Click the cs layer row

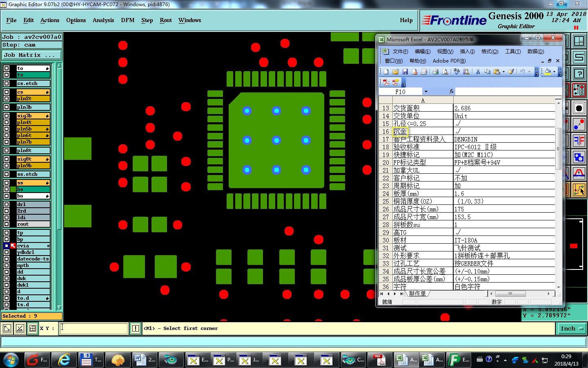33,92
